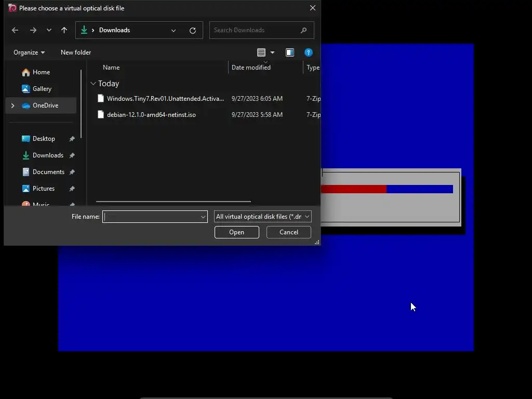The height and width of the screenshot is (399, 532).
Task: Open the view options dropdown arrow
Action: point(272,52)
